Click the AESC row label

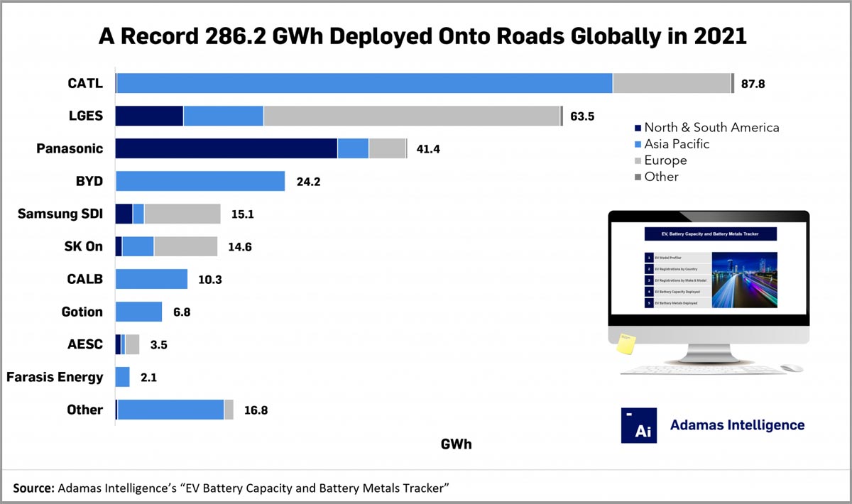85,344
